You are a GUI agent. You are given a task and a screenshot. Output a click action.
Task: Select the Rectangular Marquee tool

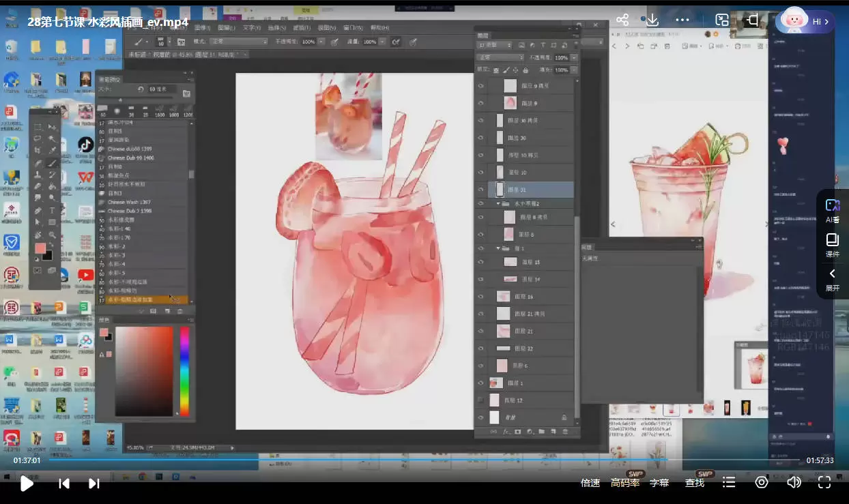tap(38, 127)
